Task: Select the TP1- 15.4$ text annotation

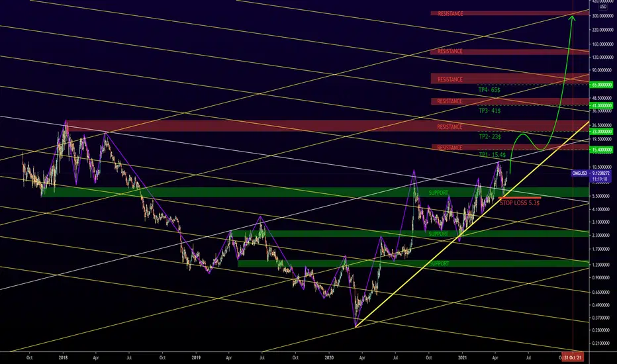Action: coord(493,155)
